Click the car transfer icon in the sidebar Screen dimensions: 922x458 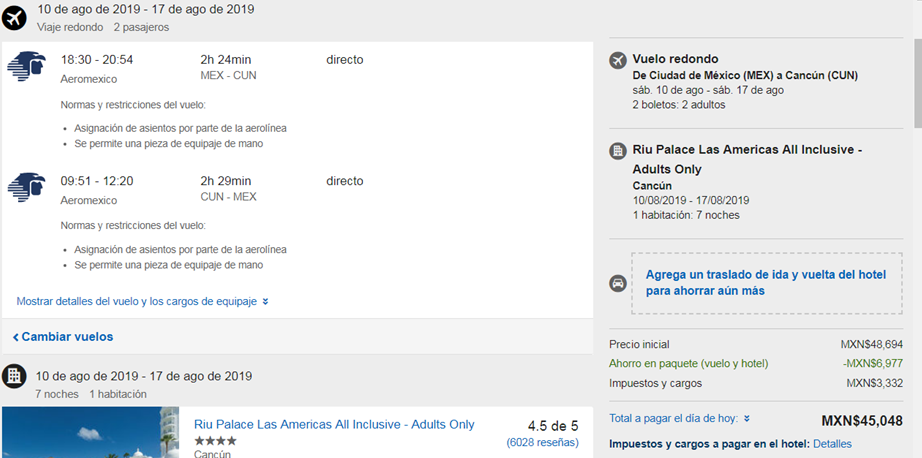(618, 283)
